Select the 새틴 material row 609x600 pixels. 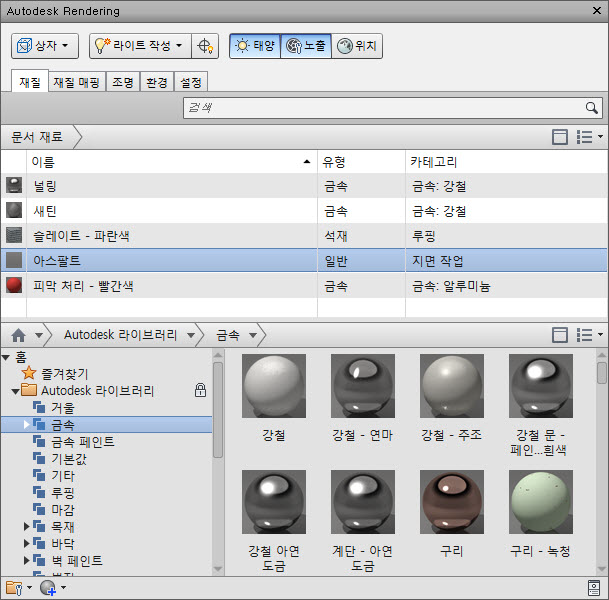304,211
